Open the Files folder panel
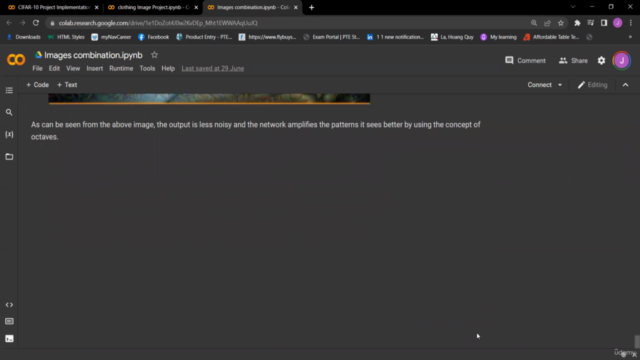Image resolution: width=640 pixels, height=360 pixels. tap(9, 157)
